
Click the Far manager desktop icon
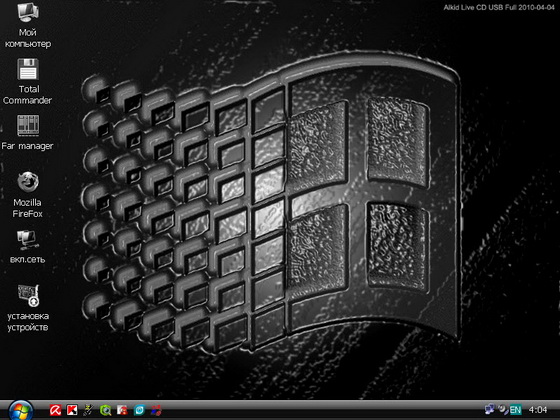point(28,125)
